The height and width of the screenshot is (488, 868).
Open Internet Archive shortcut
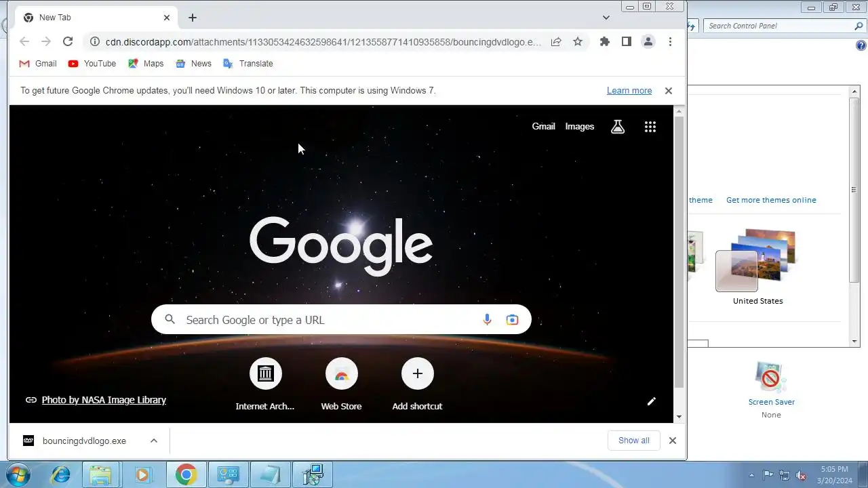[265, 384]
